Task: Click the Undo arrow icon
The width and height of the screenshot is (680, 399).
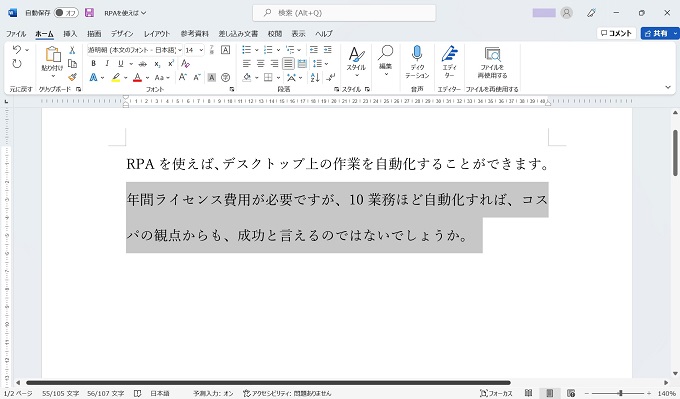Action: tap(16, 49)
